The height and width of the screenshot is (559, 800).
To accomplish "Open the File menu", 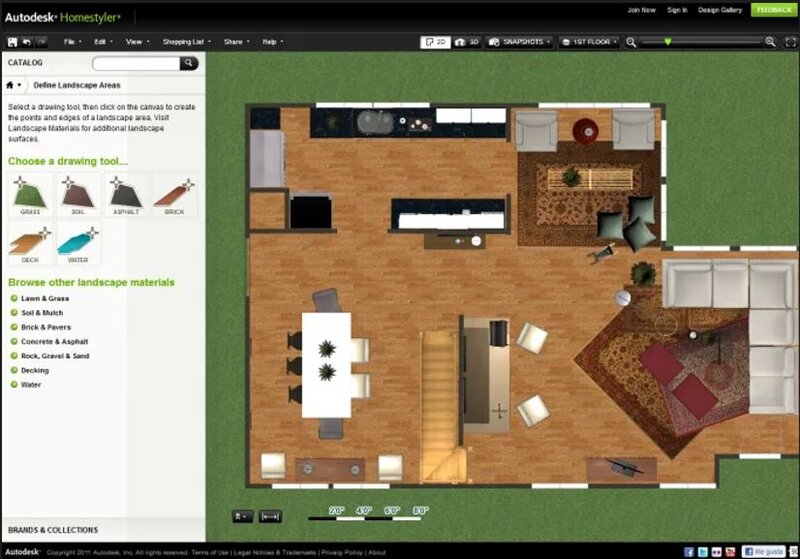I will tap(71, 42).
